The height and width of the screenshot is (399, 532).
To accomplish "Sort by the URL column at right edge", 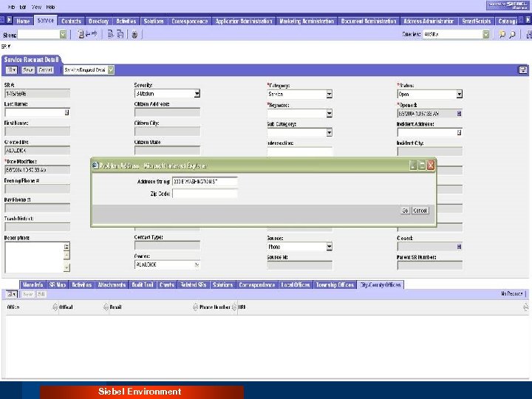I will tap(525, 307).
